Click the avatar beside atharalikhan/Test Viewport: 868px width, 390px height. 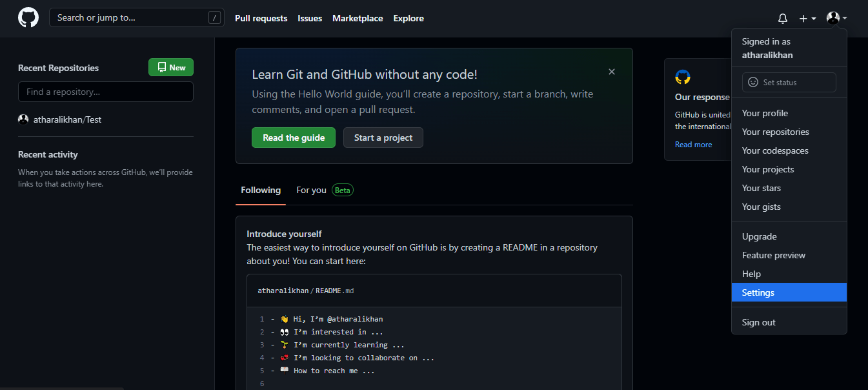pyautogui.click(x=23, y=119)
